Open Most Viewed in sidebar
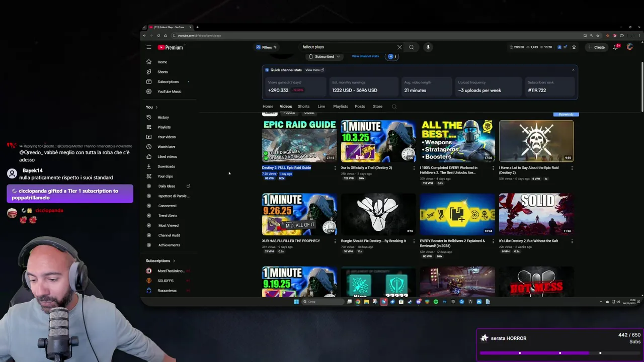Viewport: 644px width, 362px height. click(168, 225)
